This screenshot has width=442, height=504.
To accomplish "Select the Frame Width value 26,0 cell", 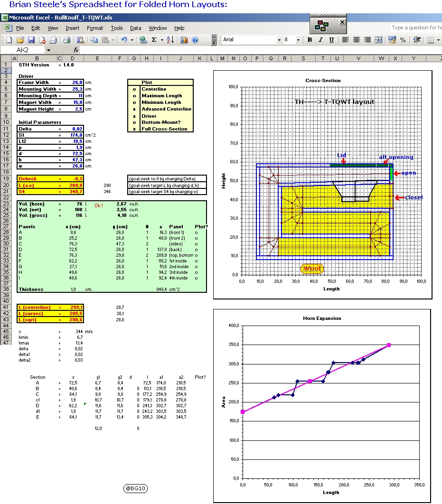I will click(73, 82).
